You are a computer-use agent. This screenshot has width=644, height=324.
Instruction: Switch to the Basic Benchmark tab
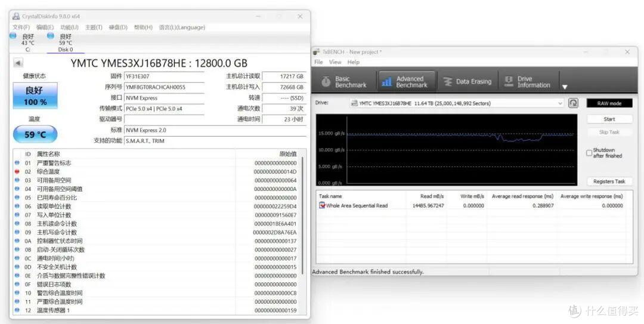click(344, 81)
